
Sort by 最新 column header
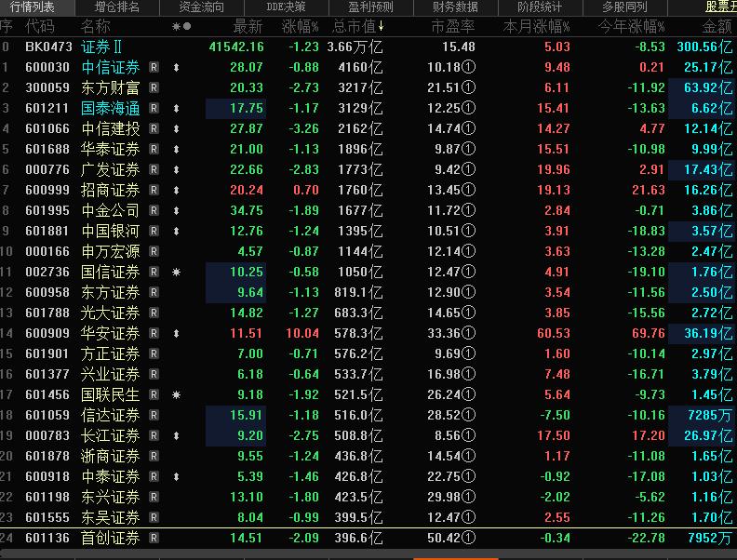tap(248, 26)
